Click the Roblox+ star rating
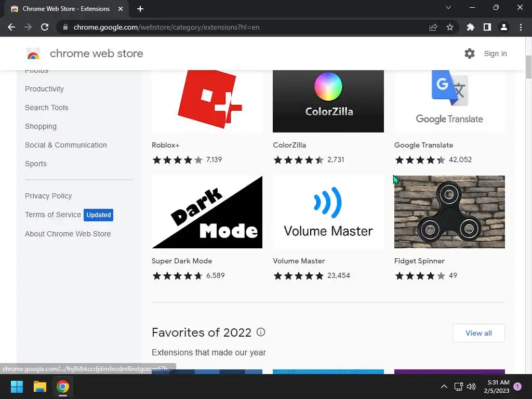The height and width of the screenshot is (399, 532). (178, 160)
